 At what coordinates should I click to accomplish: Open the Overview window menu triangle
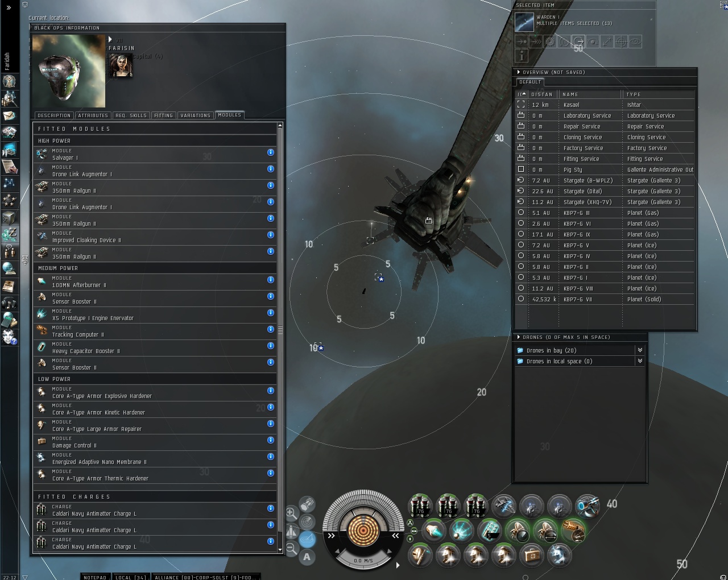click(519, 72)
